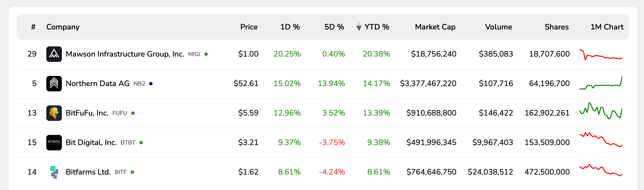This screenshot has width=644, height=190.
Task: Click the green status dot beside MIGI
Action: click(x=206, y=54)
